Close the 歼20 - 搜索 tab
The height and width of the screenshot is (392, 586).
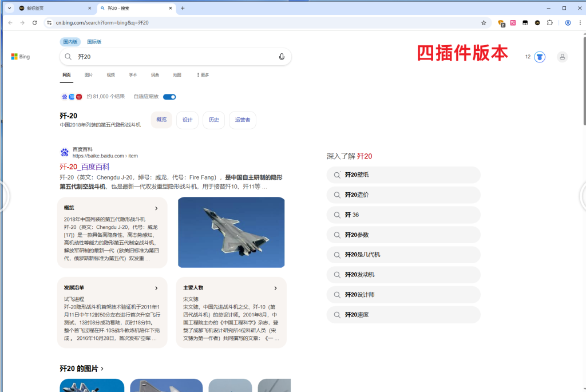(x=171, y=8)
